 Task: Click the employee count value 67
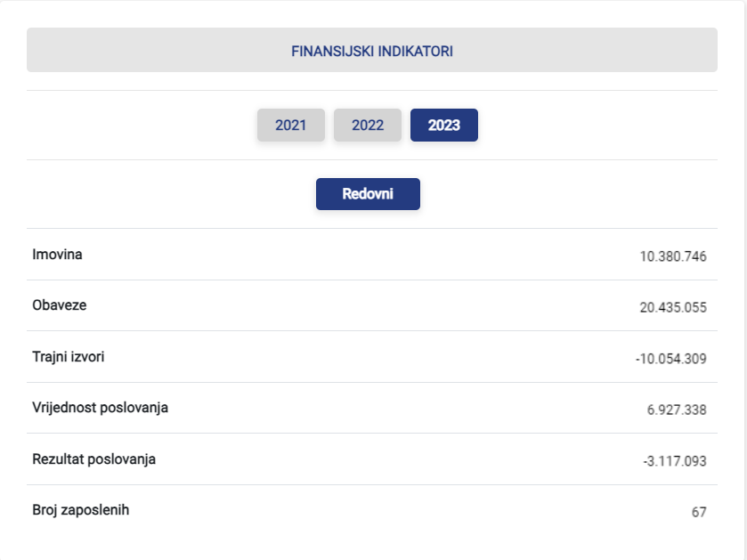(x=699, y=513)
